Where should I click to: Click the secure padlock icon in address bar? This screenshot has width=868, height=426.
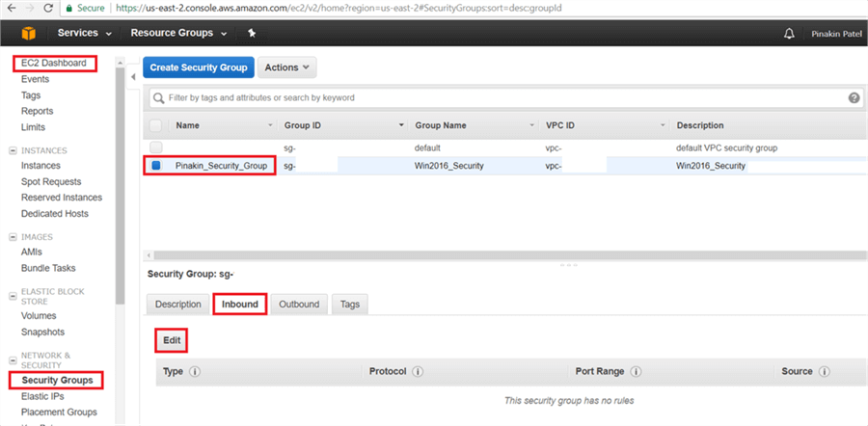(68, 9)
